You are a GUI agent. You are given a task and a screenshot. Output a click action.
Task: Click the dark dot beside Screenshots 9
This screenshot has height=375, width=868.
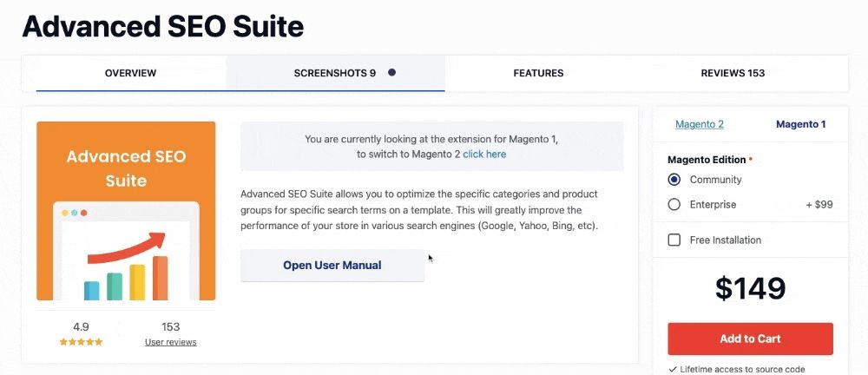392,72
